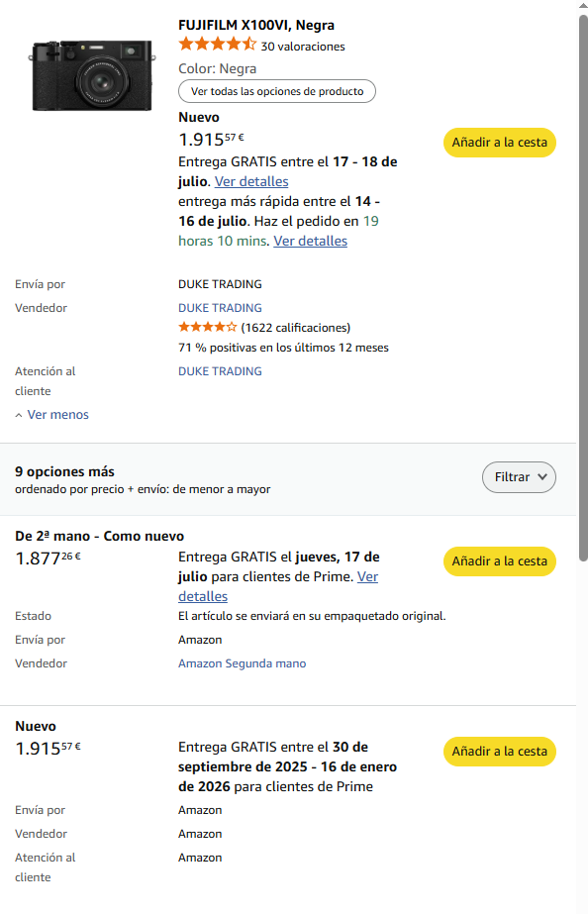Click the 1622 calificaciones seller ratings text
588x914 pixels.
(295, 328)
